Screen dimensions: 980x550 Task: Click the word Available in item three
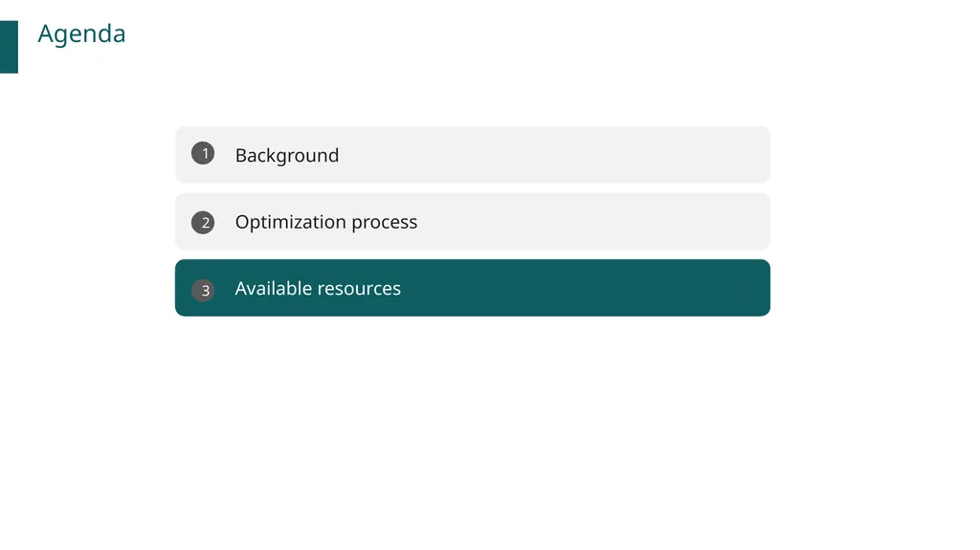coord(273,288)
